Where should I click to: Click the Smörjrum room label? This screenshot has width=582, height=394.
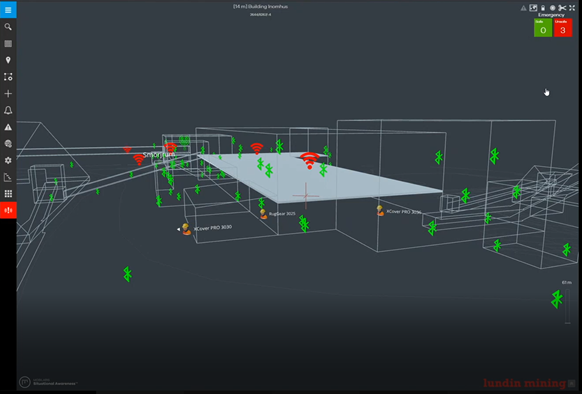[159, 154]
